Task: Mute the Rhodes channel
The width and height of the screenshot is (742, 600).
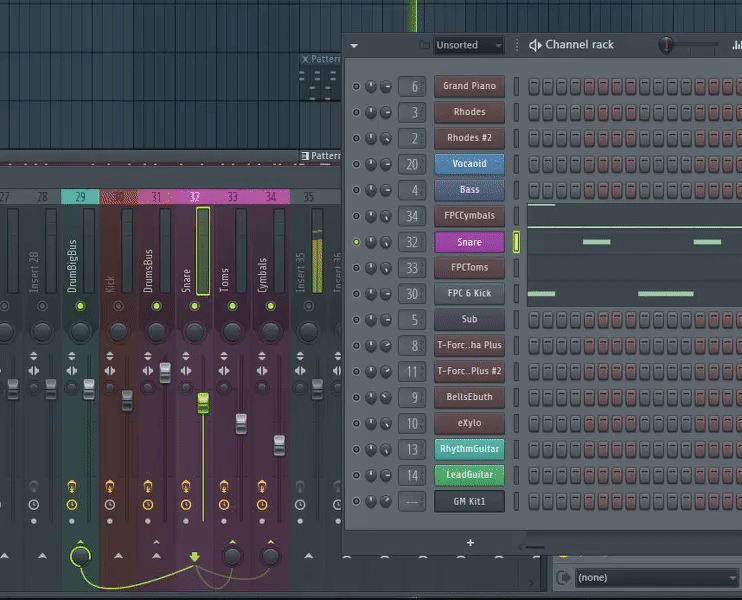Action: [x=356, y=113]
